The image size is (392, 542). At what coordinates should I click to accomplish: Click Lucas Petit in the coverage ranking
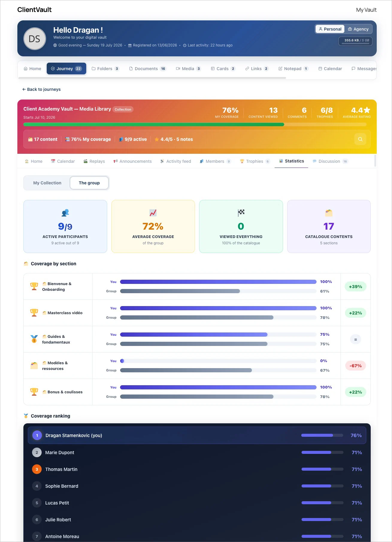point(197,503)
